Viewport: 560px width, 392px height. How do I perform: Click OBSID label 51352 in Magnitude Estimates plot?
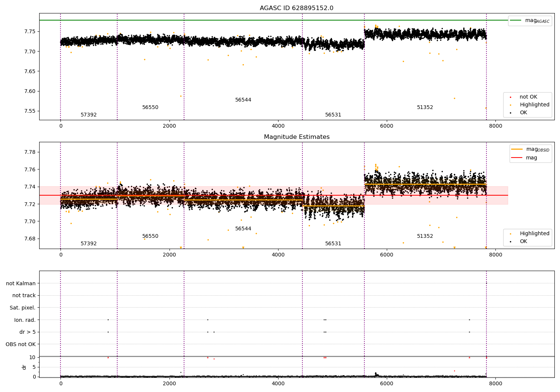click(x=425, y=236)
